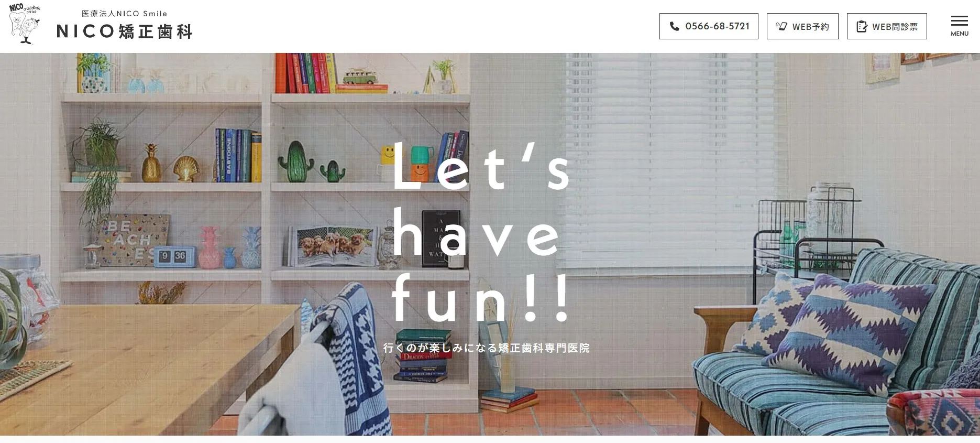
Task: Click the stack of books below the tagline
Action: pyautogui.click(x=423, y=356)
